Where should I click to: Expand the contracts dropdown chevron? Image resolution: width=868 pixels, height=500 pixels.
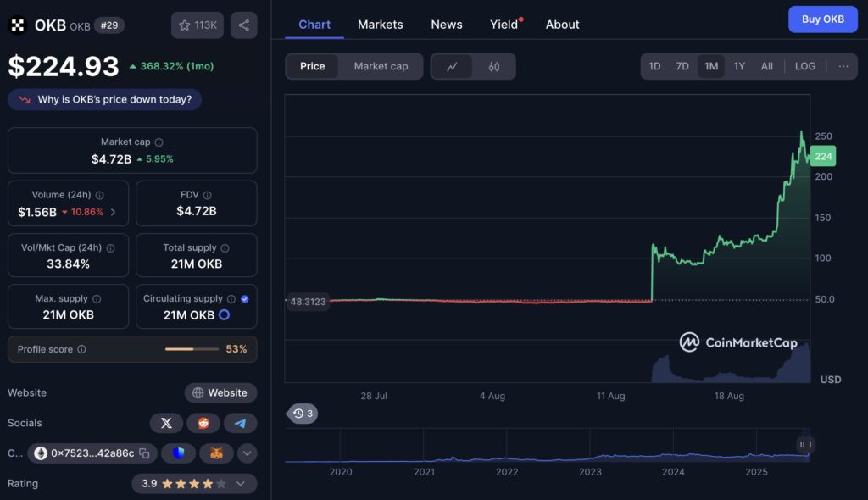click(247, 453)
